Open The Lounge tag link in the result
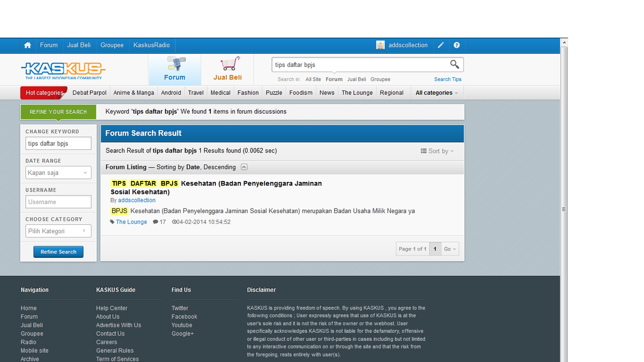 point(131,222)
